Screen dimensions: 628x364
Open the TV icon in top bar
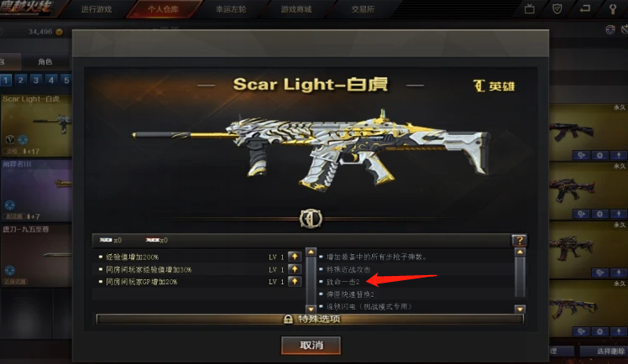point(530,8)
